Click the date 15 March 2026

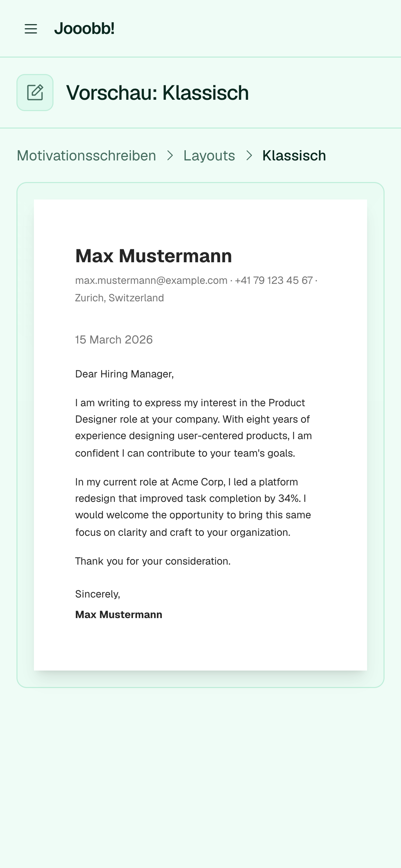pyautogui.click(x=114, y=340)
